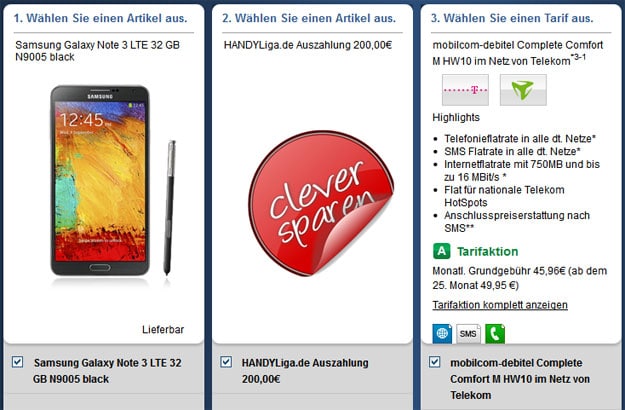Click the green mobilcom-debitel logo icon
This screenshot has height=410, width=625.
click(x=523, y=90)
